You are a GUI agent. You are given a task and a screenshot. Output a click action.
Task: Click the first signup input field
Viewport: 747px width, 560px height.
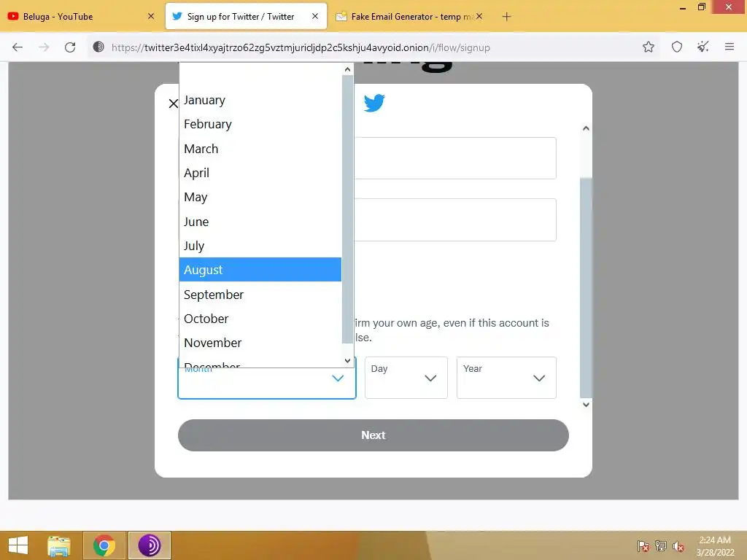tap(455, 158)
